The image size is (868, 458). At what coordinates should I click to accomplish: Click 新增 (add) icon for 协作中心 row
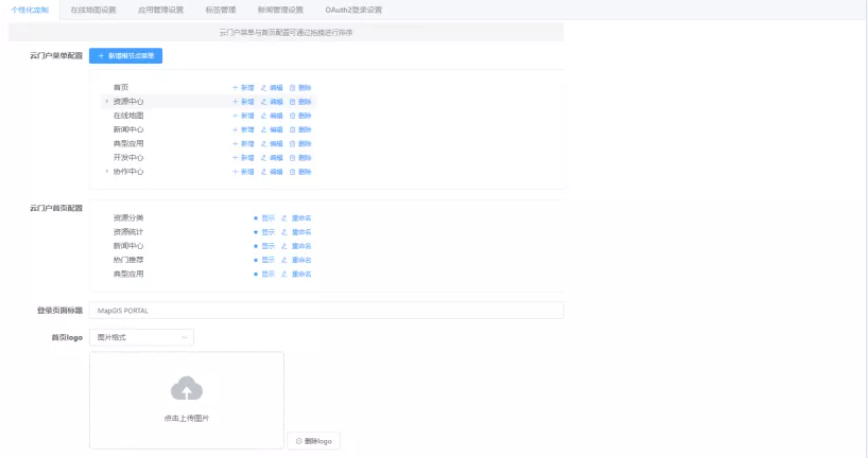(x=235, y=172)
